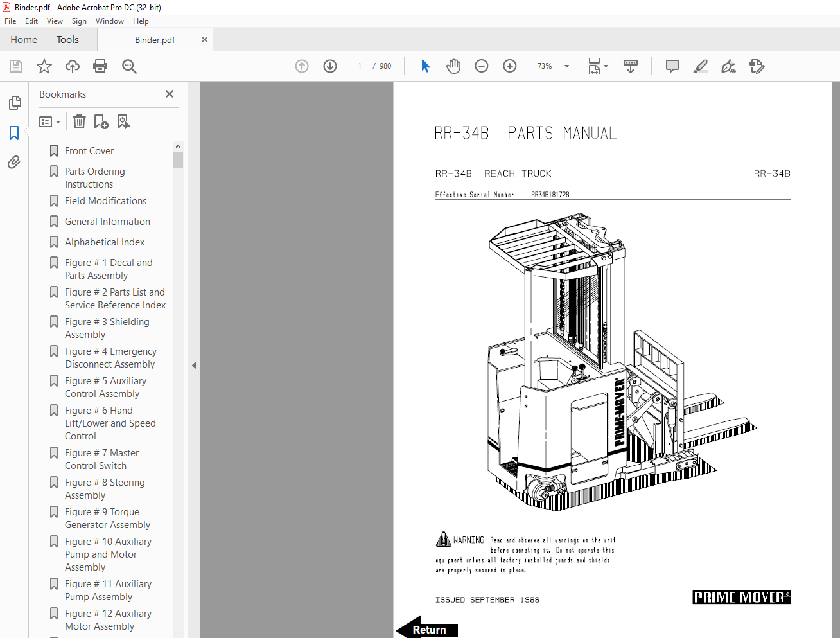The image size is (840, 638).
Task: Click the scrolling mode keyboard icon
Action: click(631, 66)
